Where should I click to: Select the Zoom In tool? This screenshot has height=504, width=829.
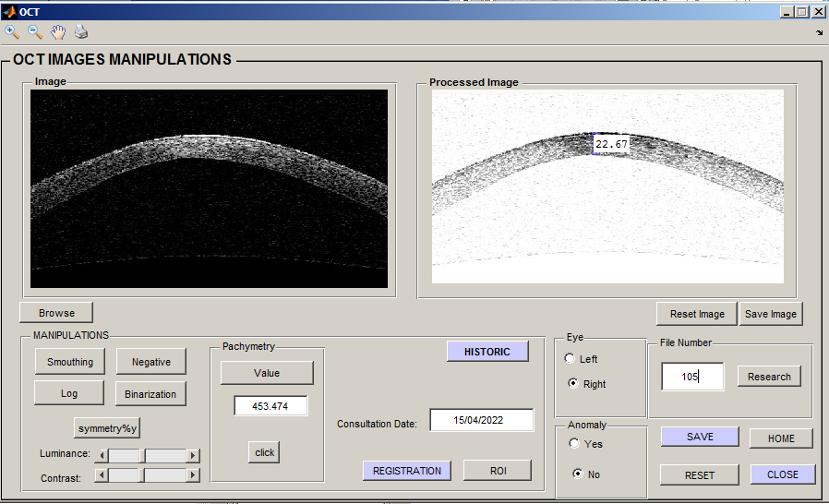coord(12,32)
